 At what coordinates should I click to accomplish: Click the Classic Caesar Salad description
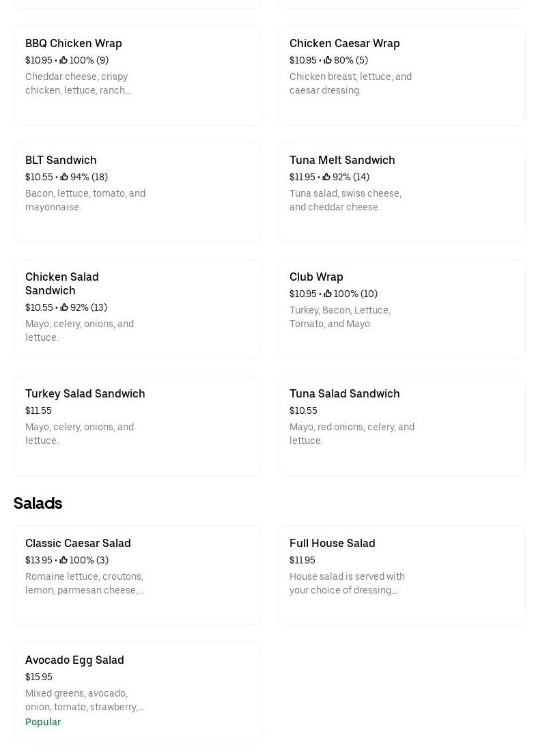[x=85, y=583]
